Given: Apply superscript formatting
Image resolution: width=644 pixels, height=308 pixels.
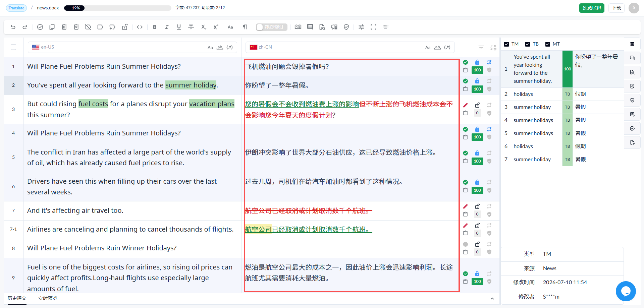Looking at the screenshot, I should (216, 27).
